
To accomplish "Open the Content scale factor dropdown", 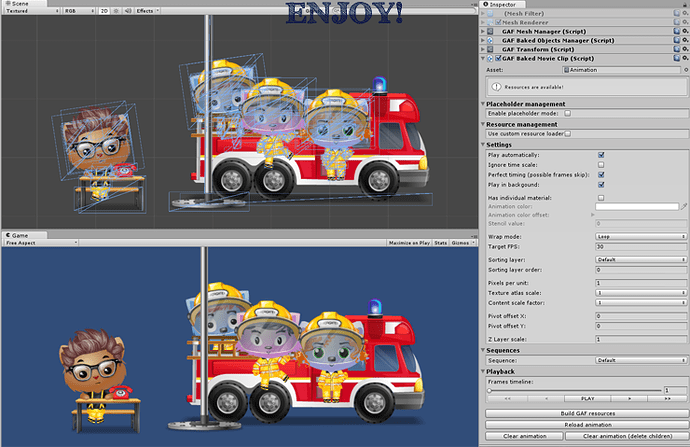I will click(641, 303).
